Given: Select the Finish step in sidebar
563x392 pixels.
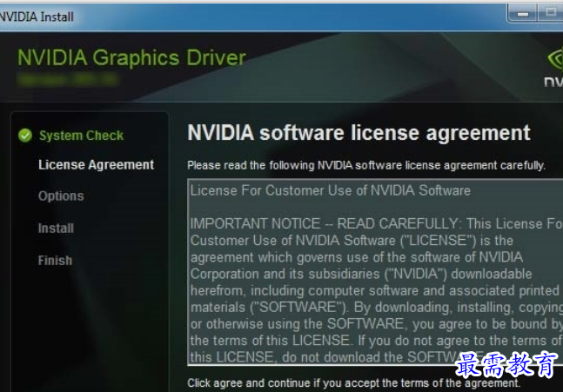Looking at the screenshot, I should (x=55, y=261).
